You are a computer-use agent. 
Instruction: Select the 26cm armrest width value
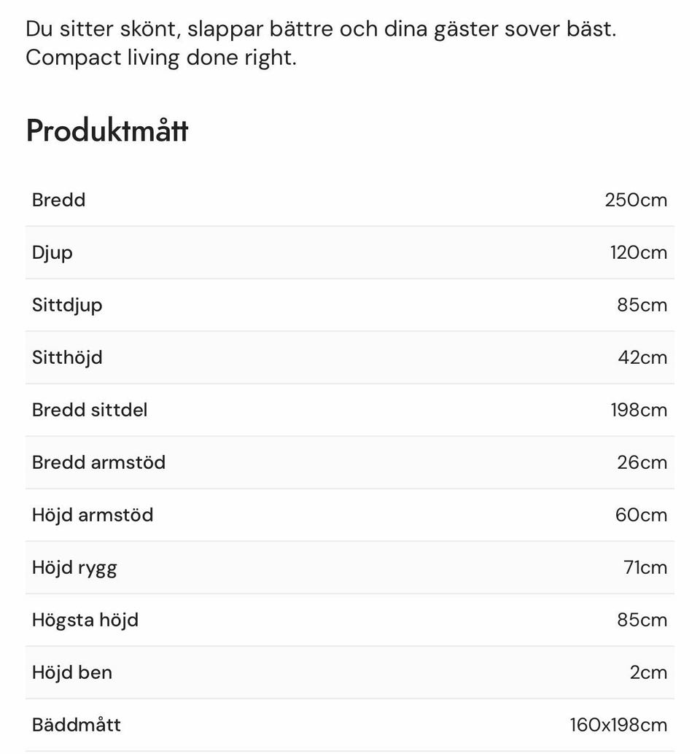tap(642, 462)
